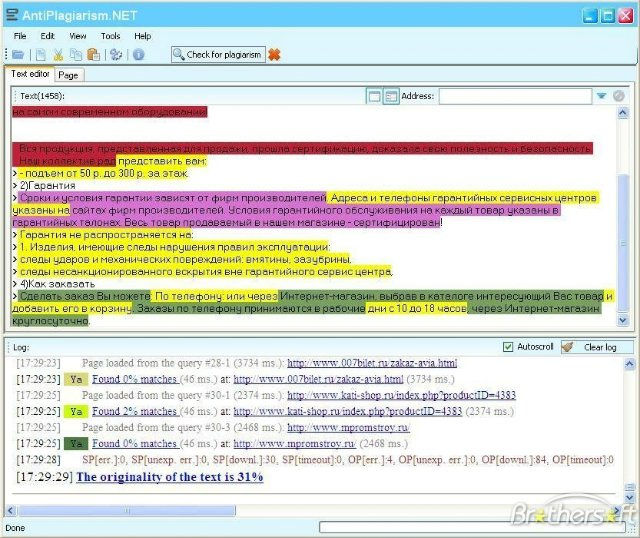
Task: Click the log horizontal scrollbar thumb
Action: [x=127, y=510]
